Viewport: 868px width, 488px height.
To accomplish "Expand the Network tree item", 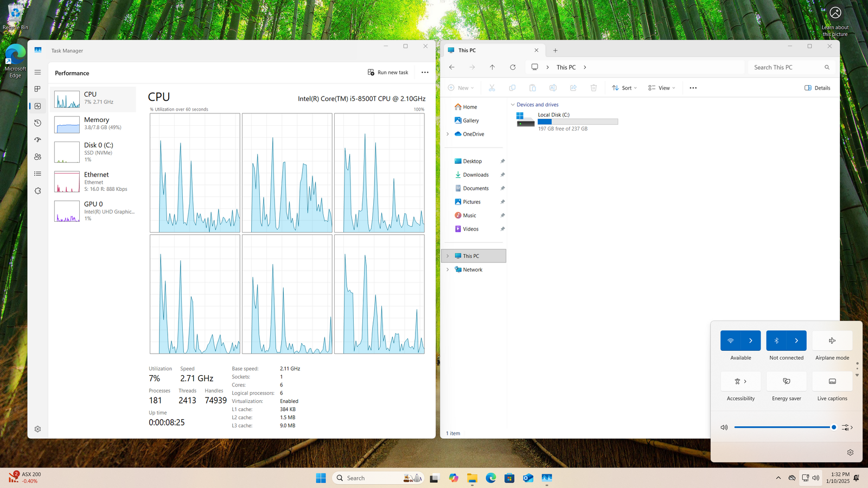I will [x=448, y=269].
